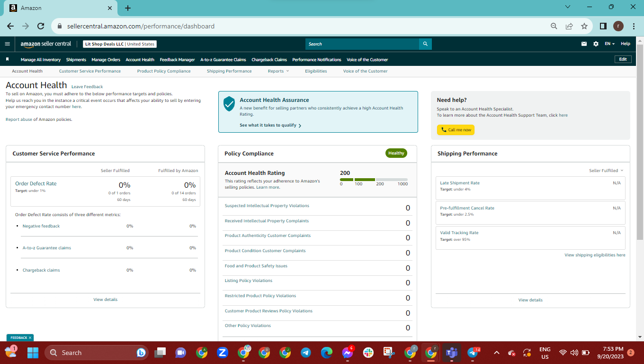Go back with the browser back arrow
The image size is (644, 364).
click(x=10, y=26)
